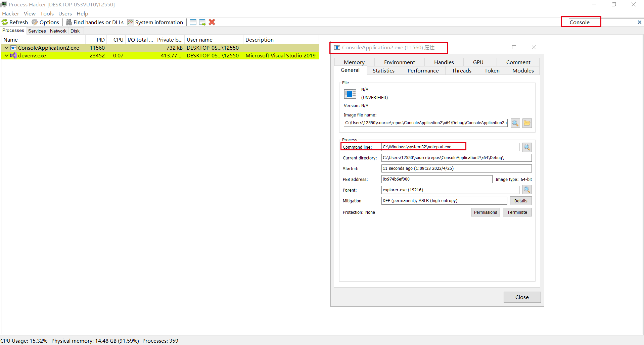Open Find handles or DLLs
This screenshot has height=345, width=644.
point(95,22)
